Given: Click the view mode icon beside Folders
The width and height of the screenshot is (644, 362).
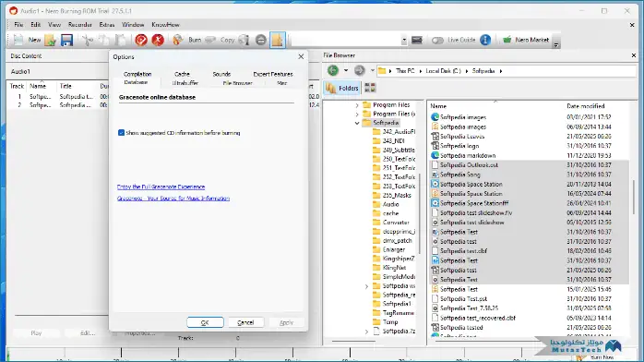Looking at the screenshot, I should (370, 88).
